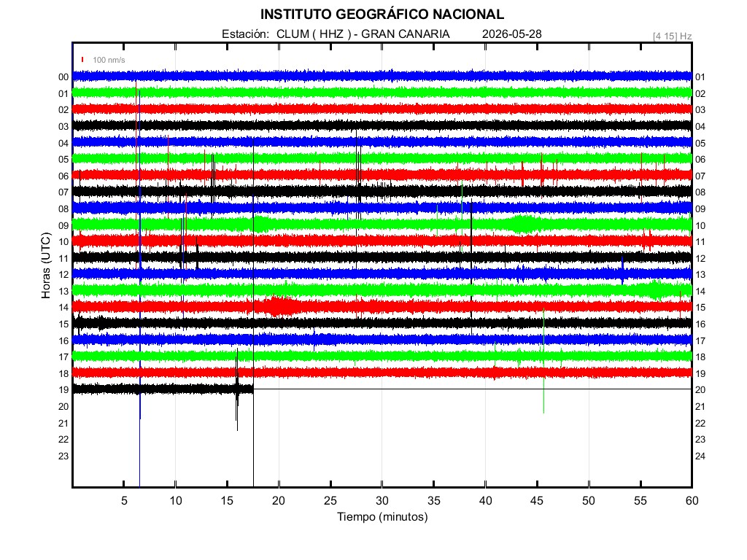Click hour label 00 on left axis
Image resolution: width=747 pixels, height=560 pixels.
click(63, 77)
